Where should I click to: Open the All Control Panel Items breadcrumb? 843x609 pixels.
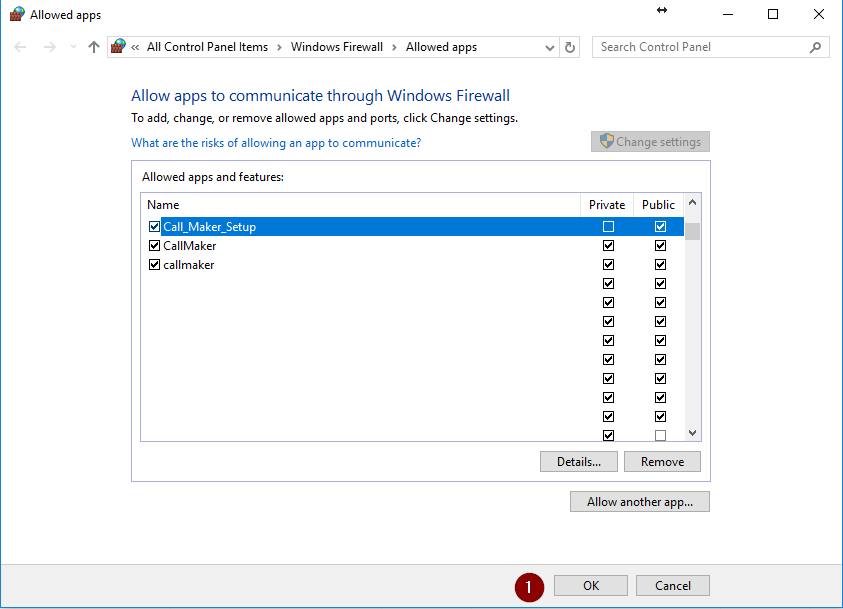(x=208, y=47)
